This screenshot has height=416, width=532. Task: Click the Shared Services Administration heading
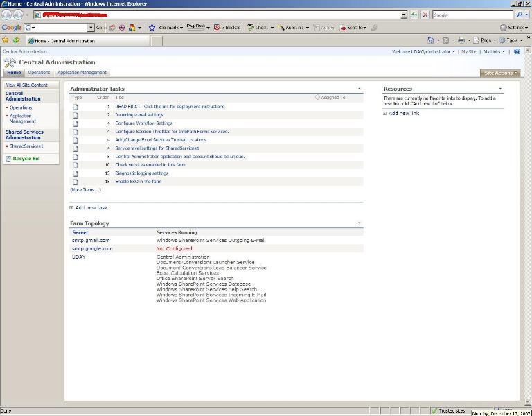(x=24, y=135)
